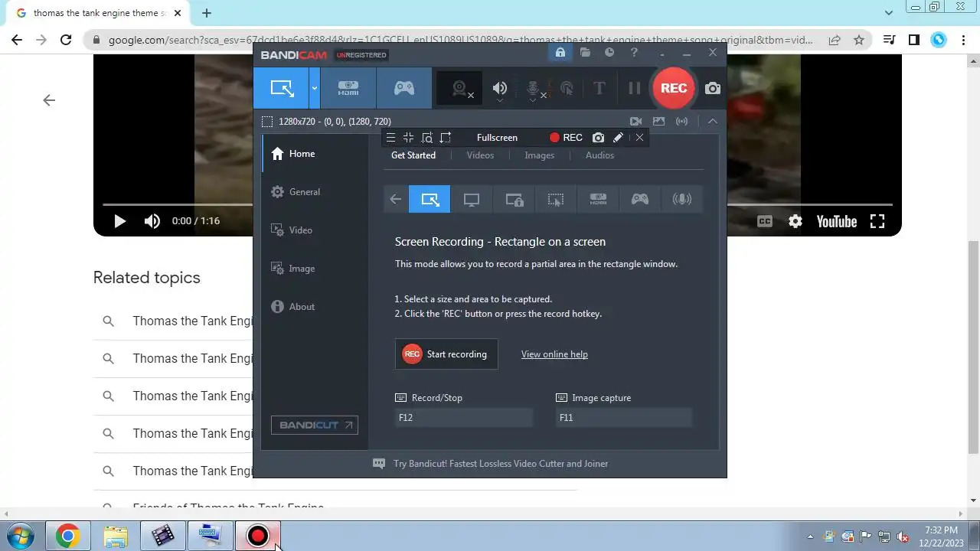Select fullscreen monitor mode in mode row

(x=472, y=199)
